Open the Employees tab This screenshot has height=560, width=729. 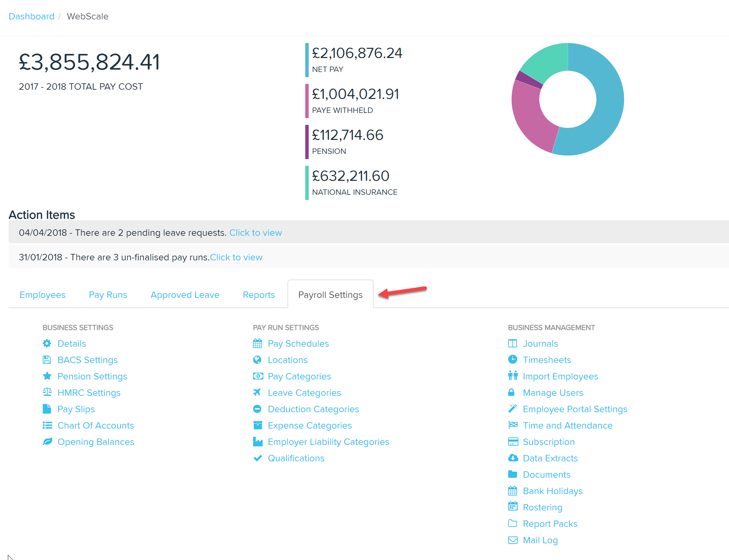coord(42,295)
